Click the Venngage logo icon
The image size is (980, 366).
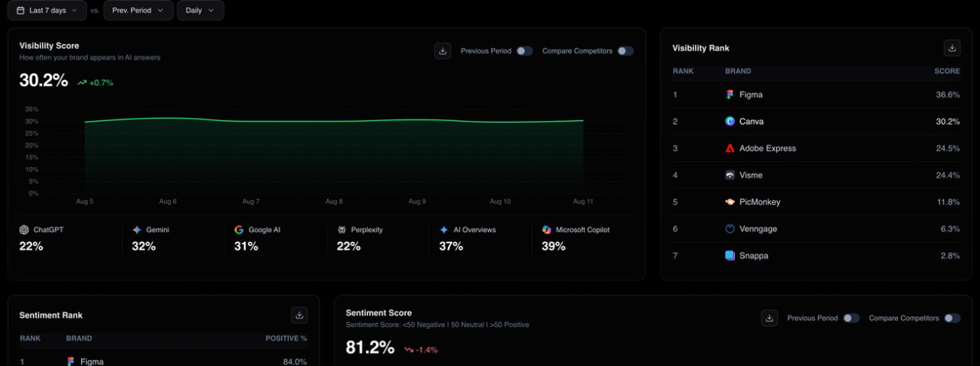coord(730,229)
